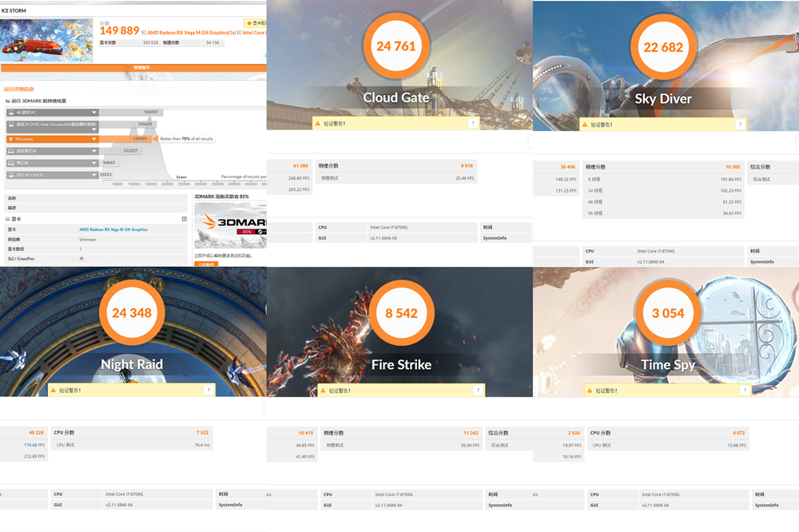Click the Sky Diver physics score 10 305
The height and width of the screenshot is (532, 799).
[733, 167]
